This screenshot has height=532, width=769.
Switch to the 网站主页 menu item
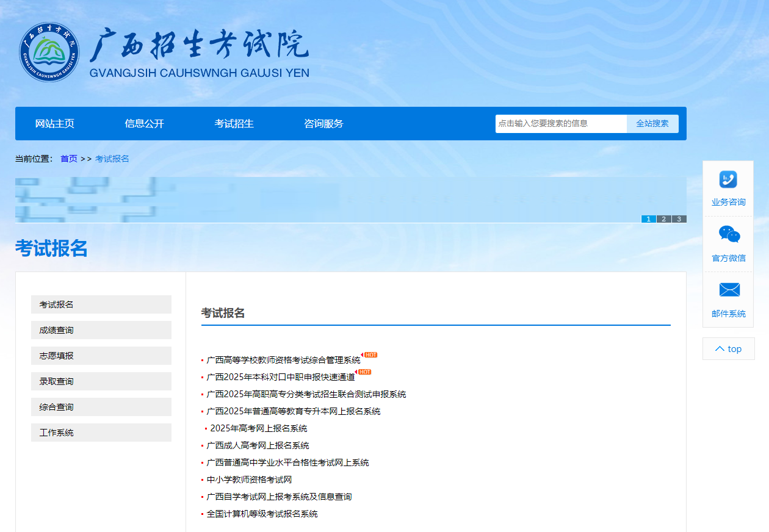click(x=56, y=123)
